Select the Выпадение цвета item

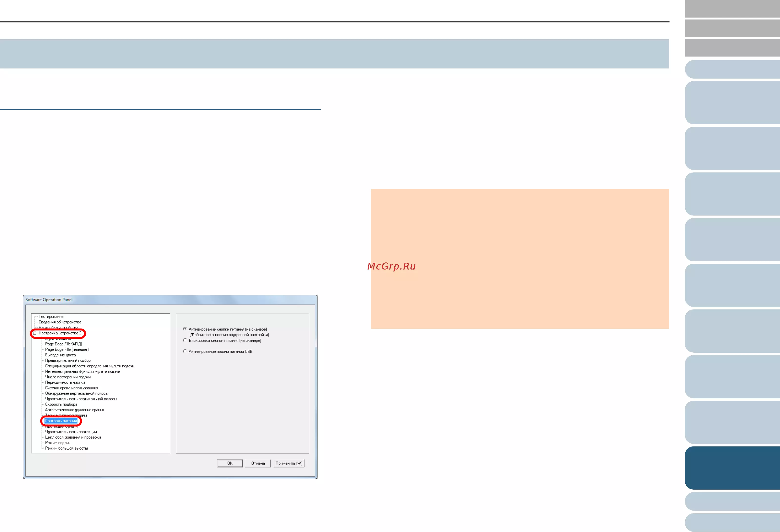click(60, 355)
